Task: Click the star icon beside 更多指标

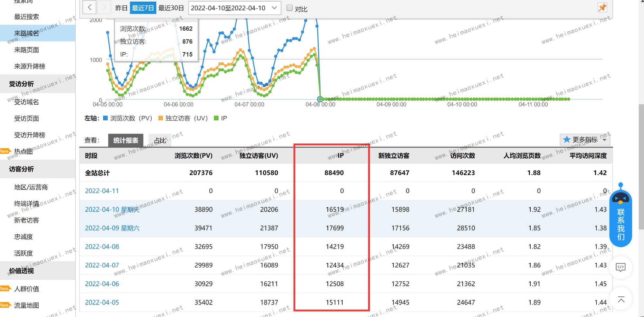Action: (x=567, y=140)
